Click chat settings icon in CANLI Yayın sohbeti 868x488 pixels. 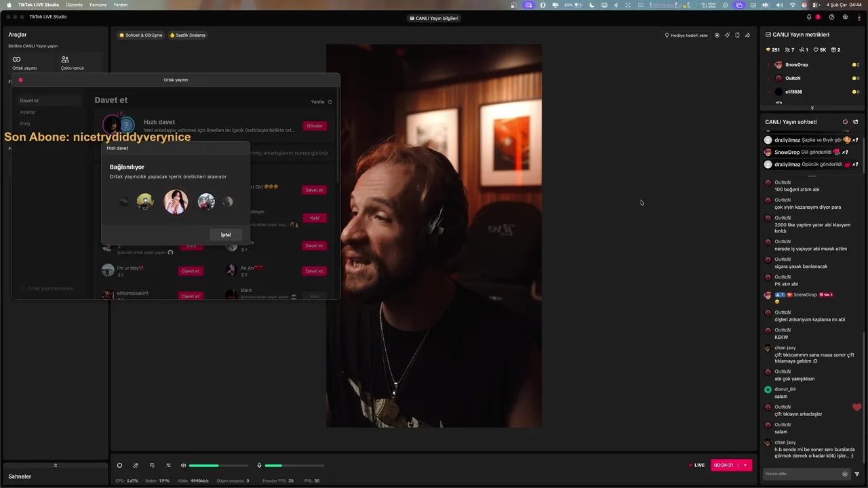click(845, 122)
